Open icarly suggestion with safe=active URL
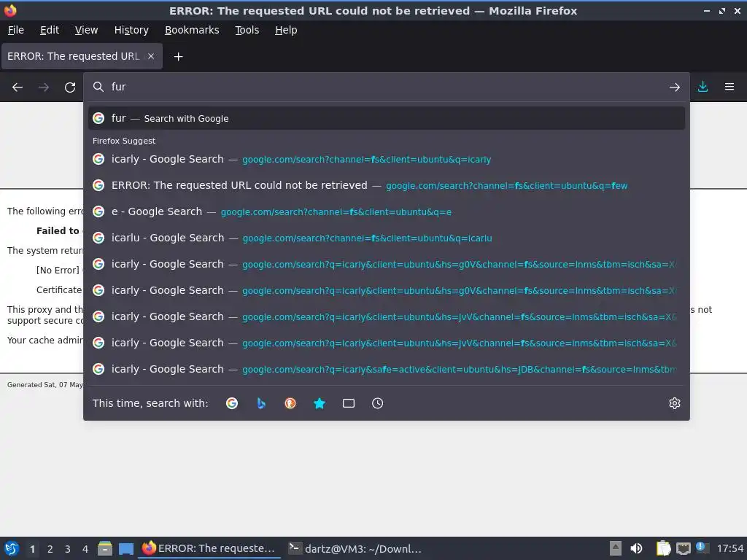The image size is (747, 560). tap(387, 369)
